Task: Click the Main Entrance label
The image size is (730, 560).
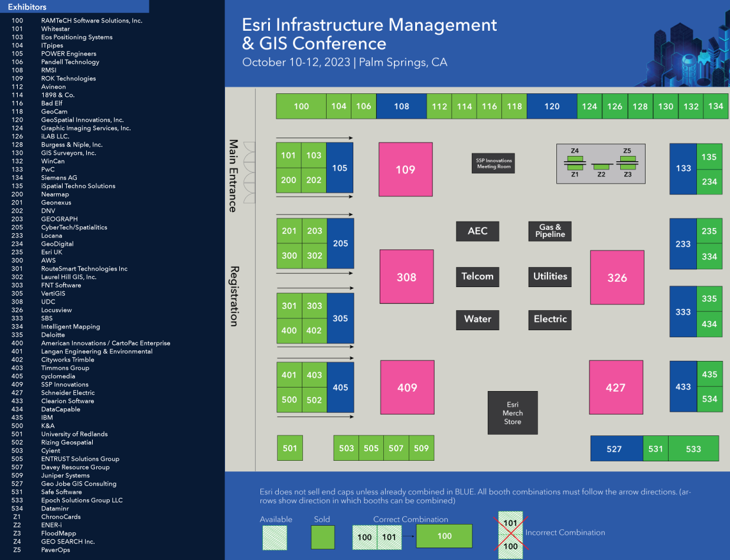Action: [233, 176]
